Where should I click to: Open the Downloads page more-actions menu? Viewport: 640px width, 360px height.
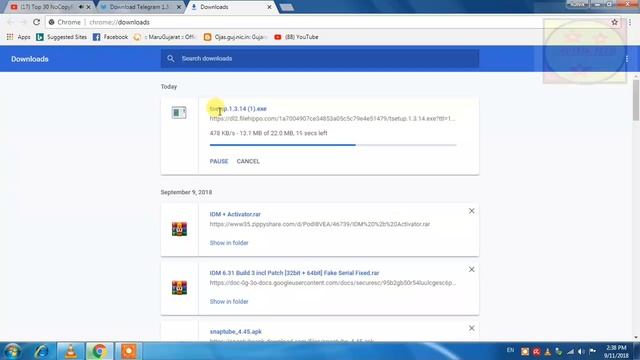click(627, 59)
